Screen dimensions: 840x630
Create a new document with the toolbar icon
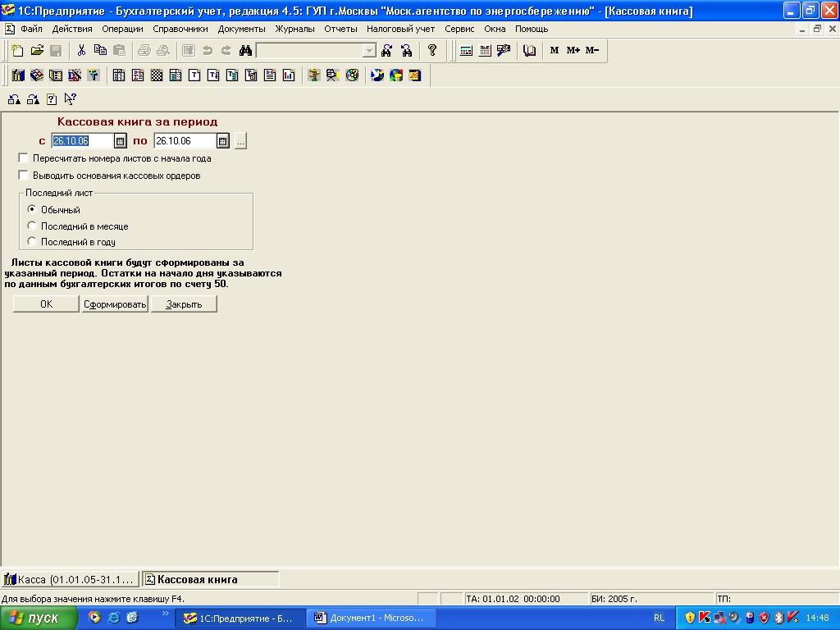point(18,50)
